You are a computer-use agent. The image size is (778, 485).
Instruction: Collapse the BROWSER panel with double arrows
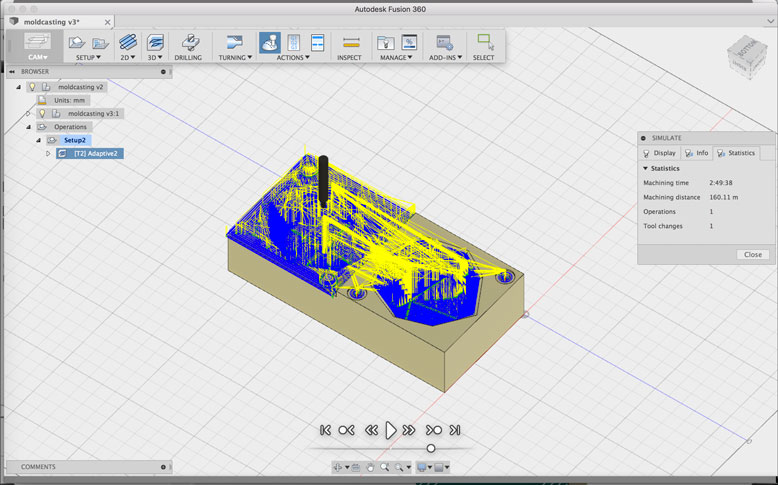12,72
